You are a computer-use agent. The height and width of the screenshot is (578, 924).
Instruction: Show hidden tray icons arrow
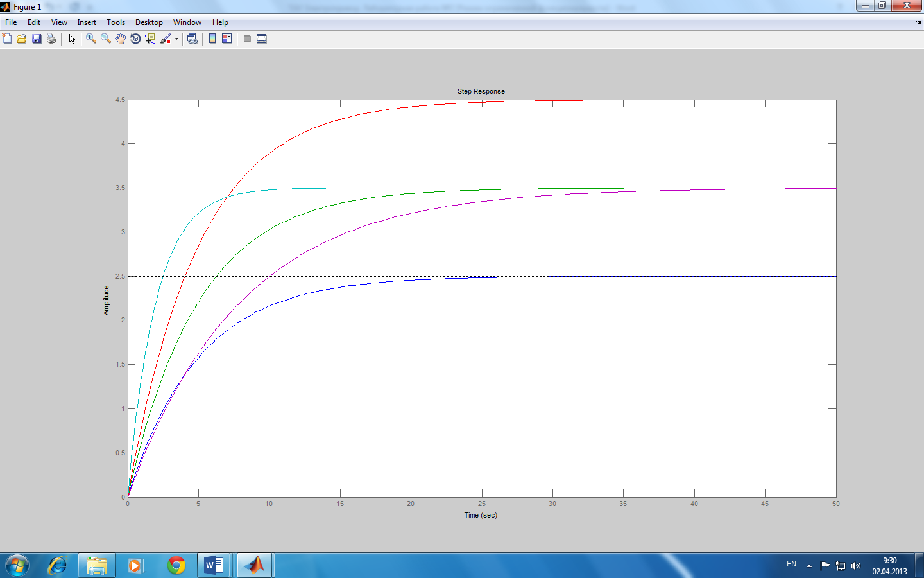coord(809,566)
